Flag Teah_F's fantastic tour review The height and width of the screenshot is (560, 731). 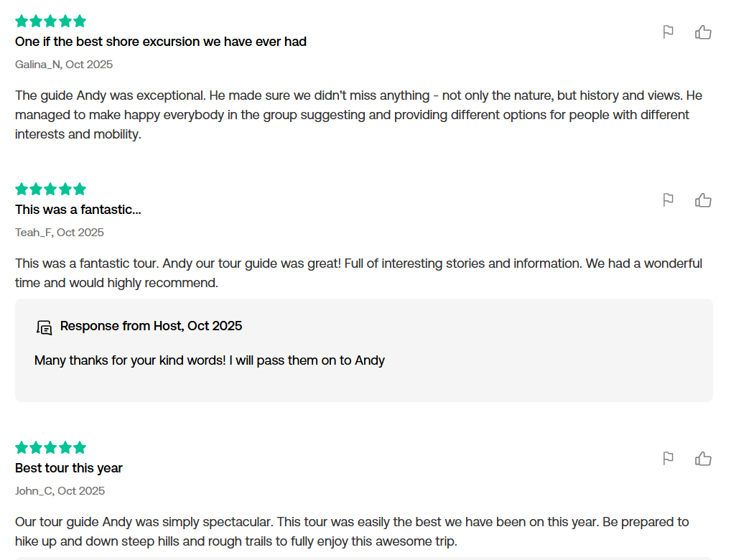tap(668, 200)
